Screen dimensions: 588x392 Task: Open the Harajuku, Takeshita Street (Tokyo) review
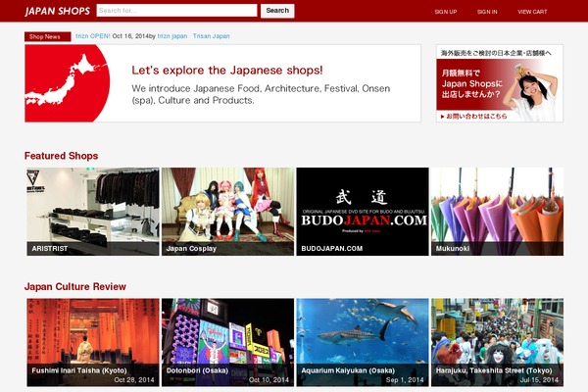click(497, 342)
